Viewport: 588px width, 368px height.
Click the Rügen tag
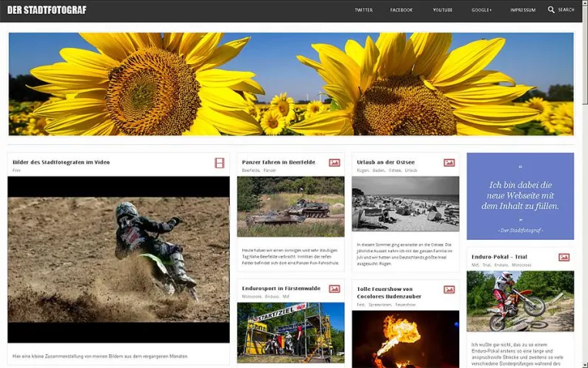pos(363,170)
